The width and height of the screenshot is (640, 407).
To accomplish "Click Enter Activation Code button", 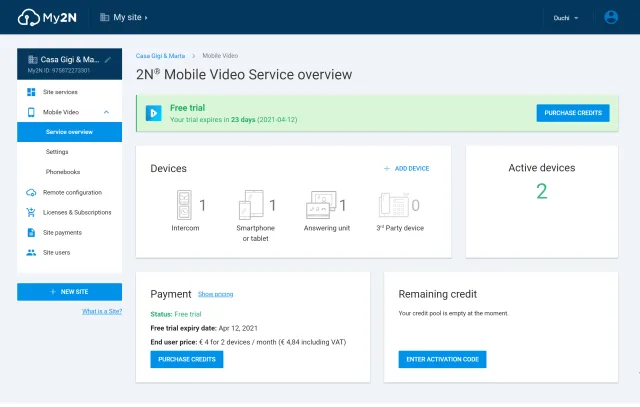I will click(x=442, y=359).
